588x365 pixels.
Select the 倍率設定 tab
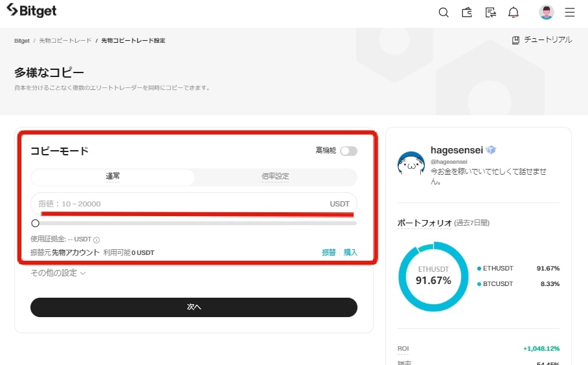point(275,177)
